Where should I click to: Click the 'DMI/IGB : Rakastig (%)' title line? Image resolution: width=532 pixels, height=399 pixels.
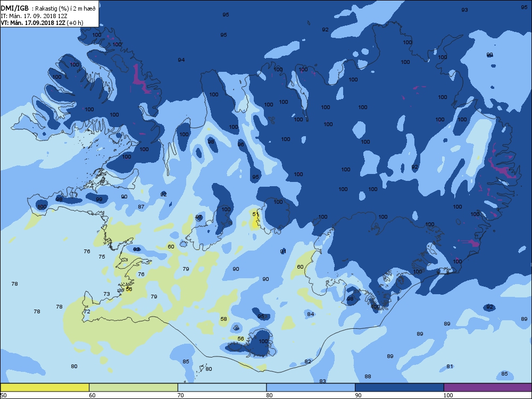[x=48, y=9]
